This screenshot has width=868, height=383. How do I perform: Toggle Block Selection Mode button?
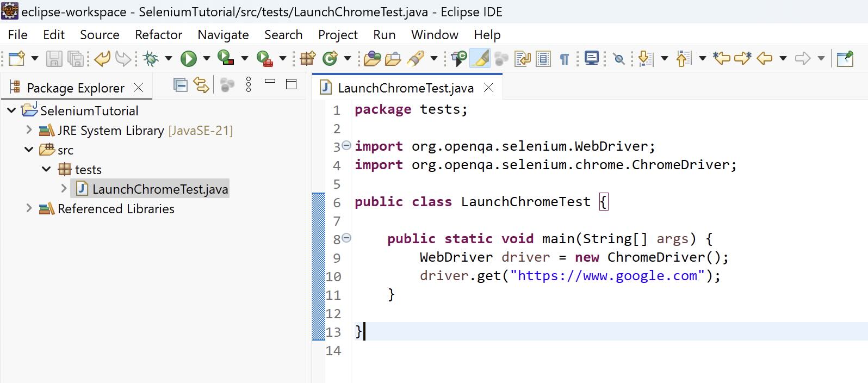[x=543, y=58]
